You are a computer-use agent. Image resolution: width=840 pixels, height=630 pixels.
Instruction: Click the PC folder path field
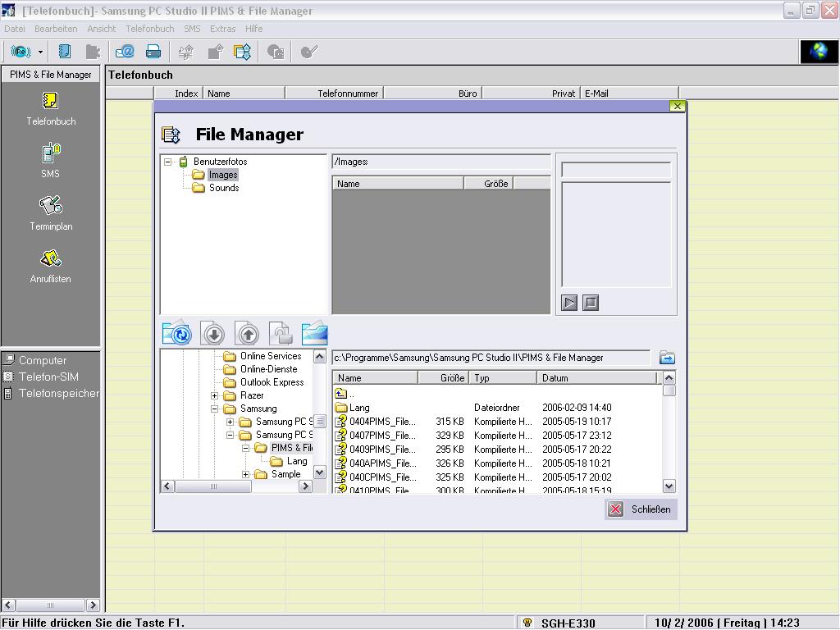click(x=491, y=358)
